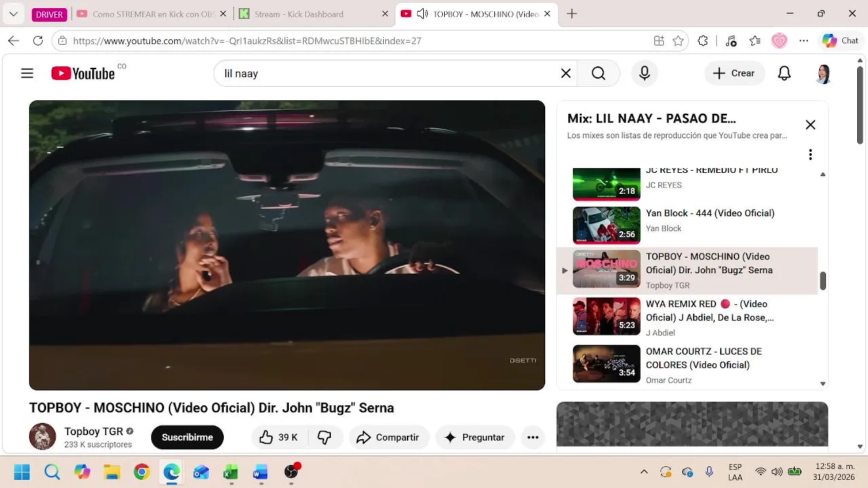Open the tab actions chevron menu
Screen dimensions: 868x488
(13, 14)
